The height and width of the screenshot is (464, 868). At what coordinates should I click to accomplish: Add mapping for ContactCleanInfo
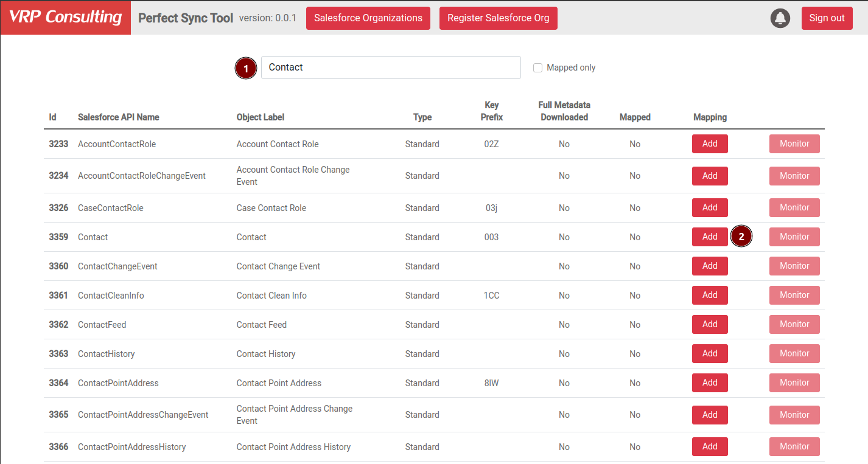coord(710,295)
